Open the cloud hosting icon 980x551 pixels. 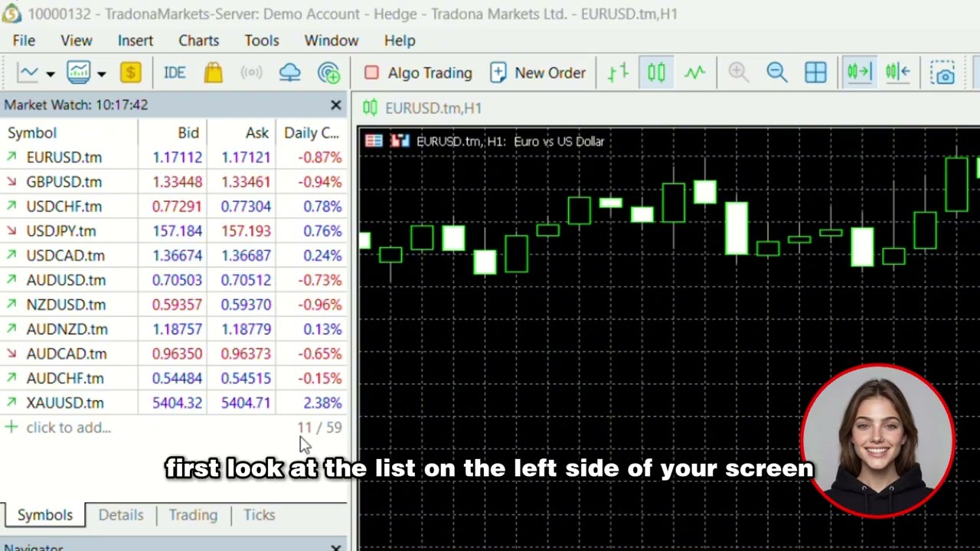(289, 73)
